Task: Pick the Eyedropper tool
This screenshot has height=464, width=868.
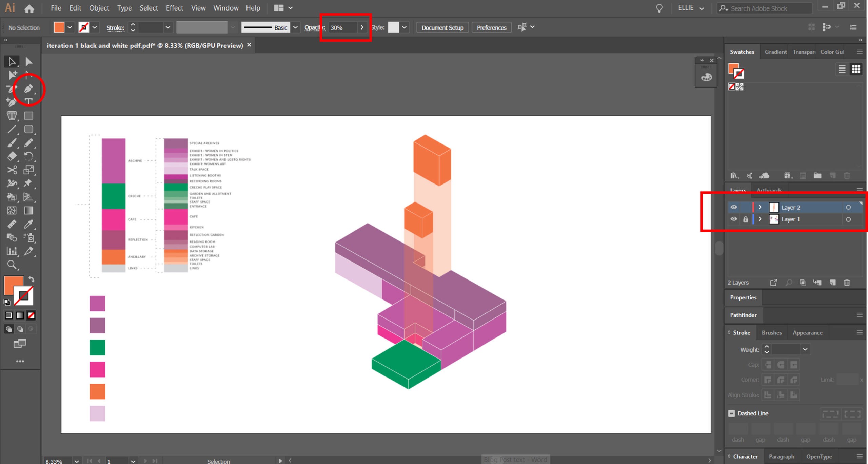Action: coord(28,224)
